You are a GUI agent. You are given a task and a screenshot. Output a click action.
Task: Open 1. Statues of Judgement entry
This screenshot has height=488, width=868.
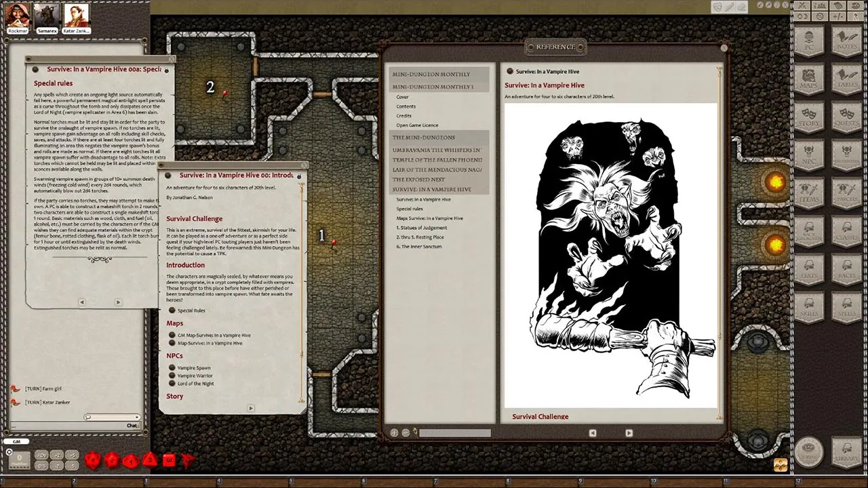[x=422, y=228]
